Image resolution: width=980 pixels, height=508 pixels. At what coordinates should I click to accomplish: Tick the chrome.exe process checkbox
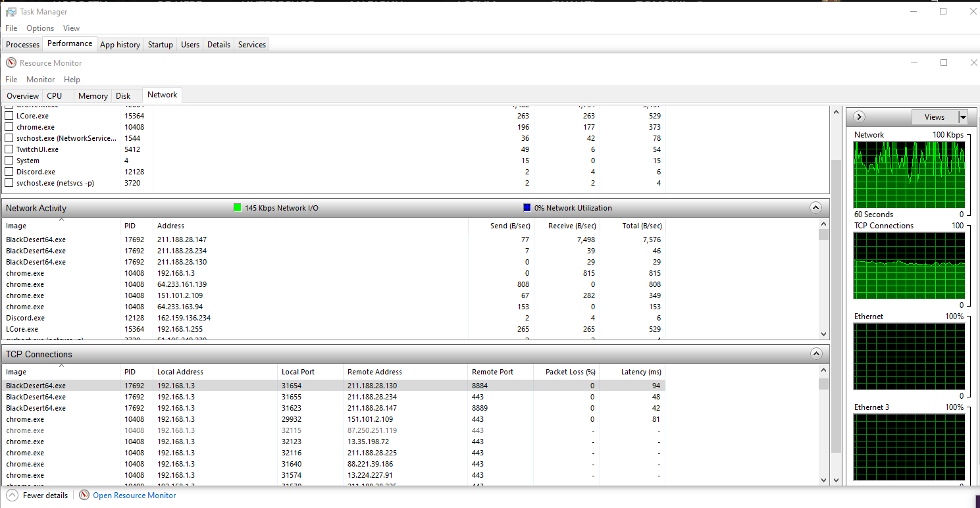pos(9,127)
